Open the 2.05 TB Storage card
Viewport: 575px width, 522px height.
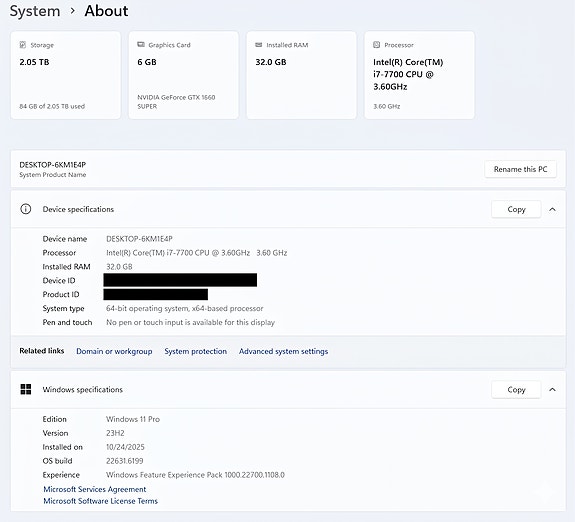point(66,75)
